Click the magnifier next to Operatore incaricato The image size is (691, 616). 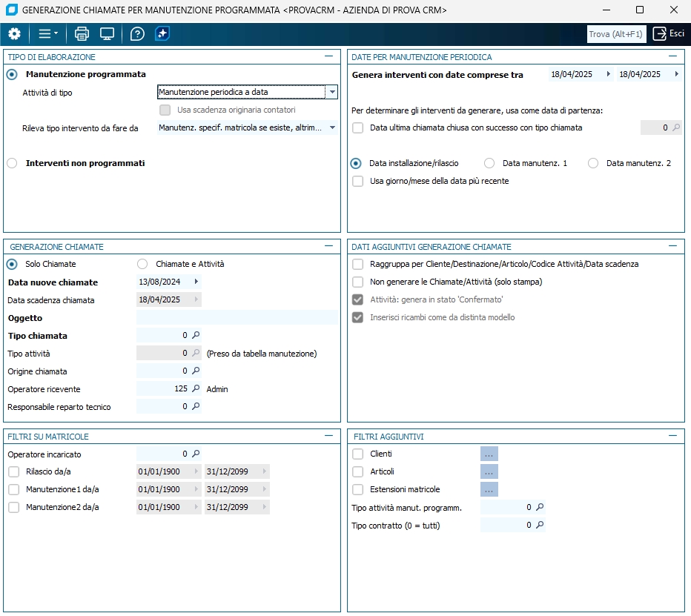(x=196, y=454)
